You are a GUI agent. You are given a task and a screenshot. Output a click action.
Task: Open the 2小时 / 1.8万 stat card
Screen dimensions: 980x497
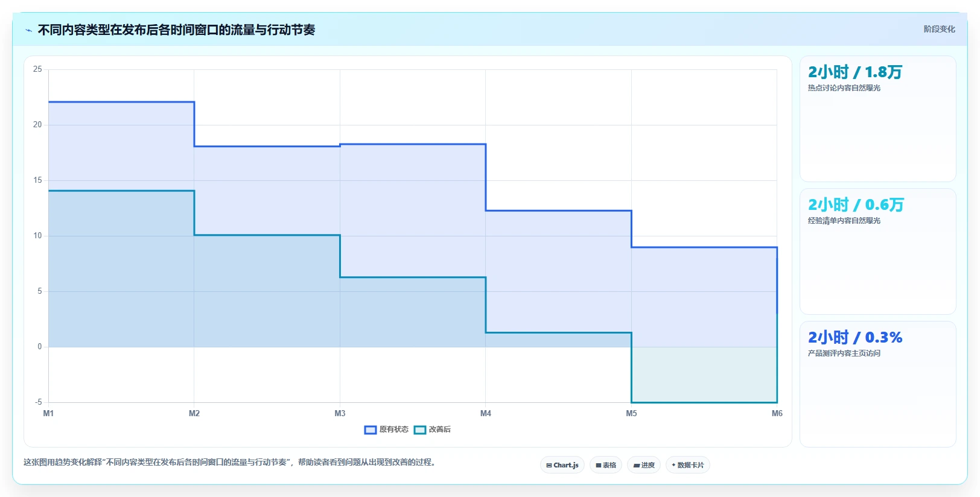[878, 119]
